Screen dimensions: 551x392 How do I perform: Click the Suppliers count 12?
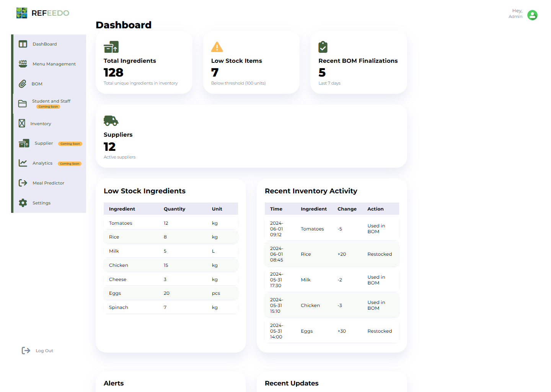tap(109, 147)
